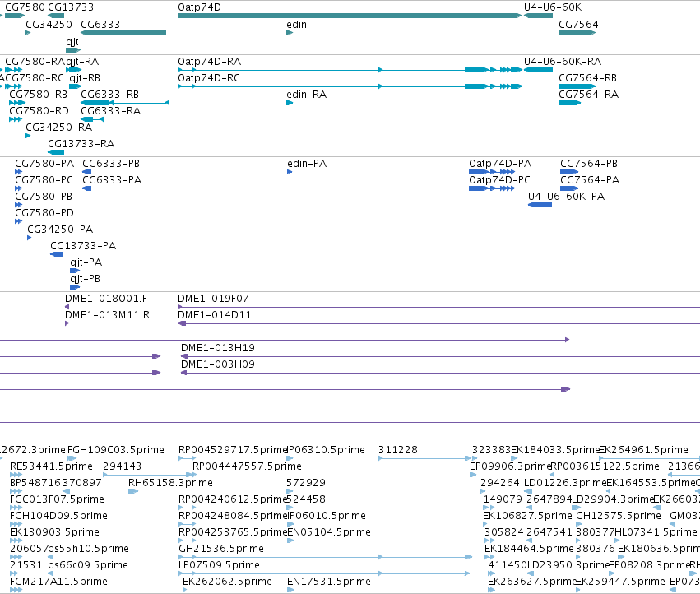Select the CG7564-RB transcript
Screen dimensions: 700x594
click(x=577, y=86)
